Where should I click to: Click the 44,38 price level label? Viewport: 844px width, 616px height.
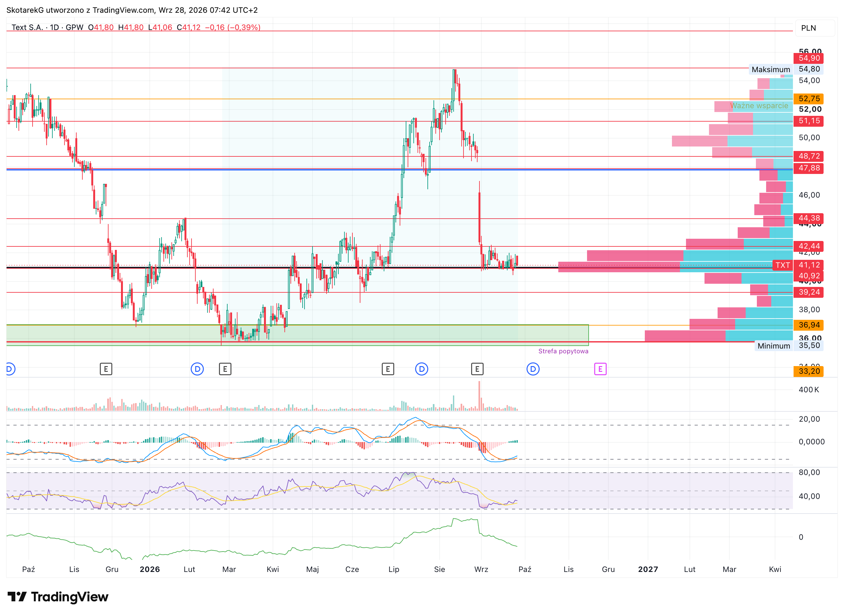coord(808,218)
